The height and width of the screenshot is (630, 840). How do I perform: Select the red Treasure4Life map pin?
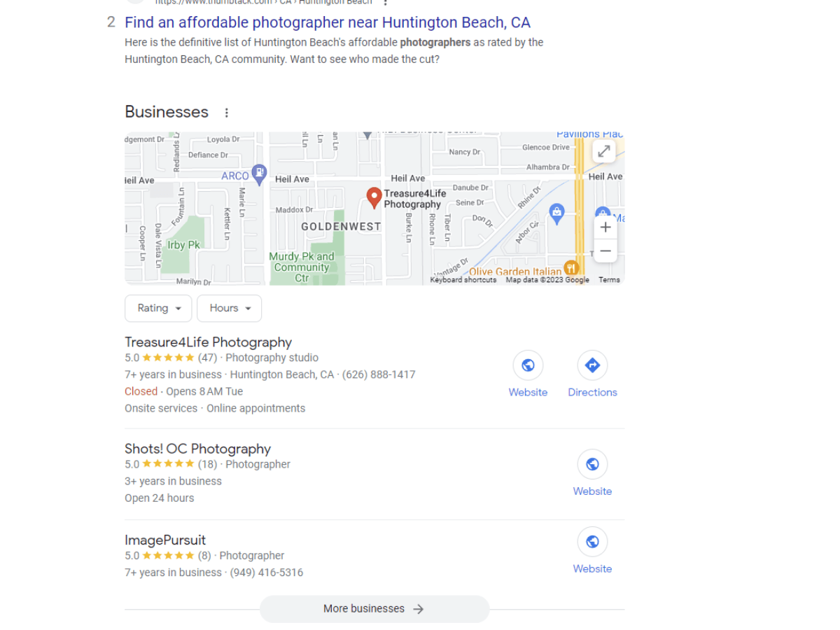tap(374, 198)
